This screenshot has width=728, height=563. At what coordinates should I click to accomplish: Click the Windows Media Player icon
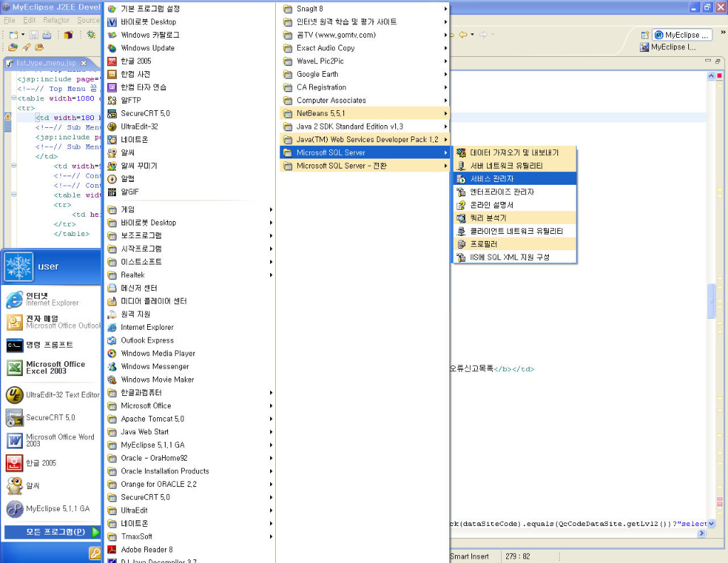point(112,353)
